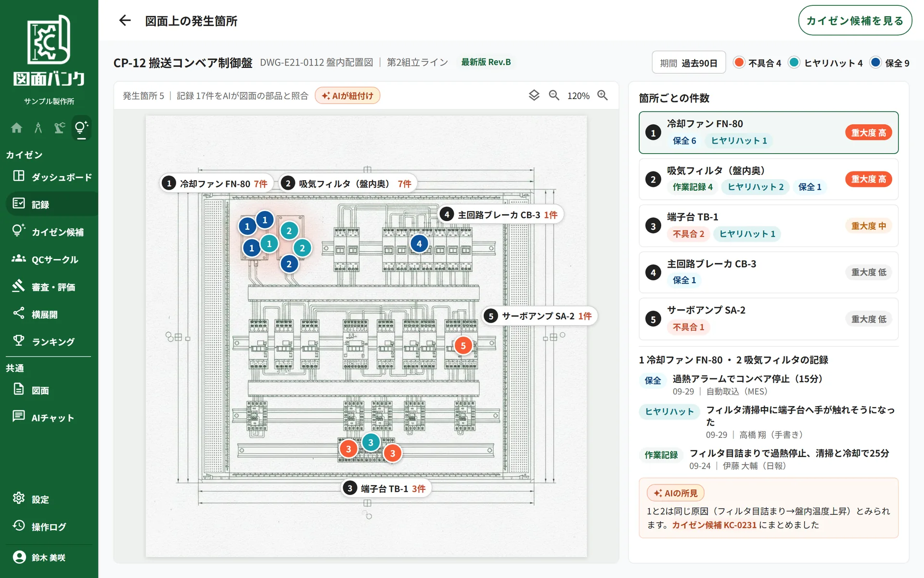The height and width of the screenshot is (578, 924).
Task: Zoom in on the drawing
Action: (x=603, y=95)
